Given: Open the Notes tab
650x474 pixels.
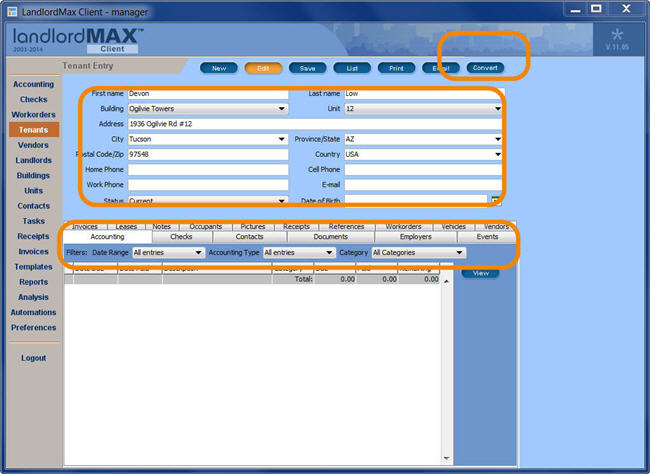Looking at the screenshot, I should [x=162, y=226].
